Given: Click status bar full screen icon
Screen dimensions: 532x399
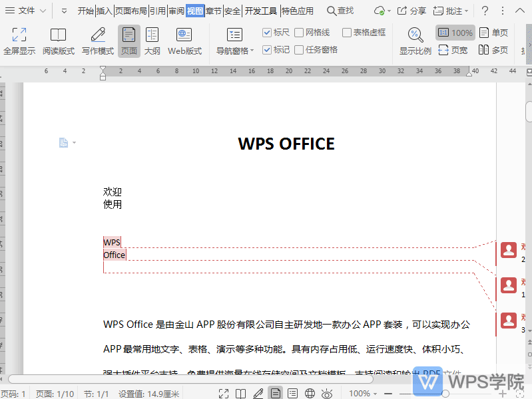Looking at the screenshot, I should coord(224,394).
